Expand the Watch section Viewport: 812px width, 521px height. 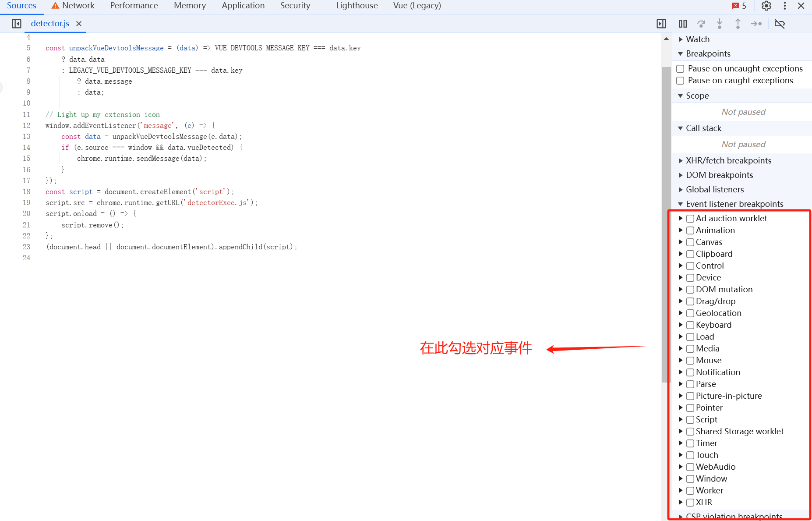coord(681,39)
